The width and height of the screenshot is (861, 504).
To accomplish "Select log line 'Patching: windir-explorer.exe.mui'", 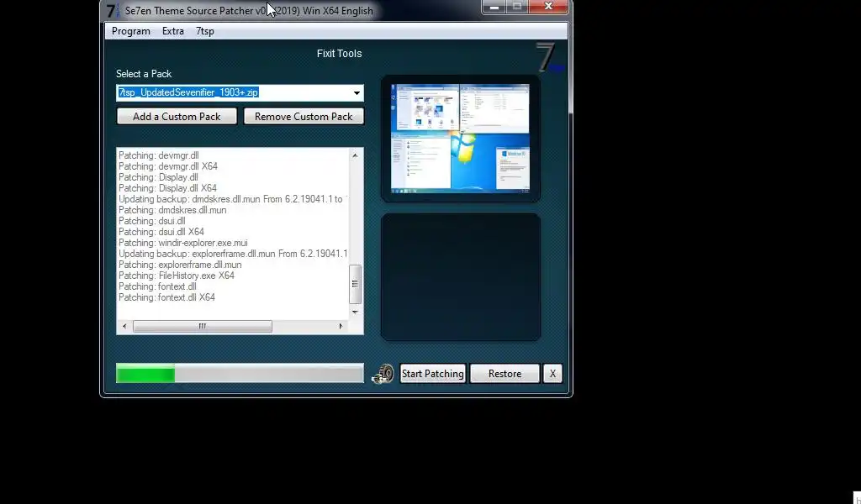I will tap(182, 243).
